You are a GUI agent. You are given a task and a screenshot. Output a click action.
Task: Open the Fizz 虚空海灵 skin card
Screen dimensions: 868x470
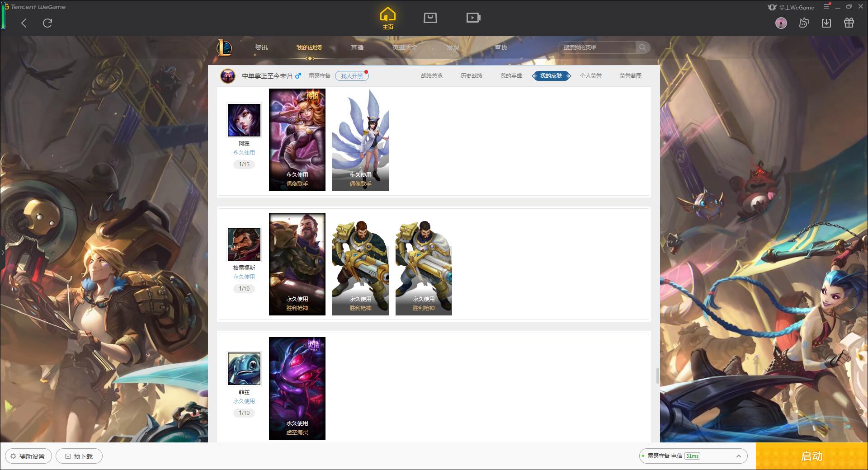(x=297, y=388)
